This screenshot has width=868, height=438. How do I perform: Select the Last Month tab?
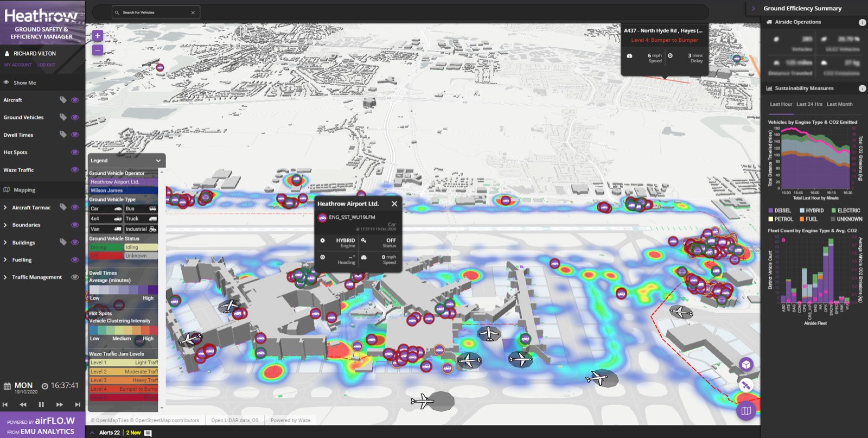(x=839, y=104)
